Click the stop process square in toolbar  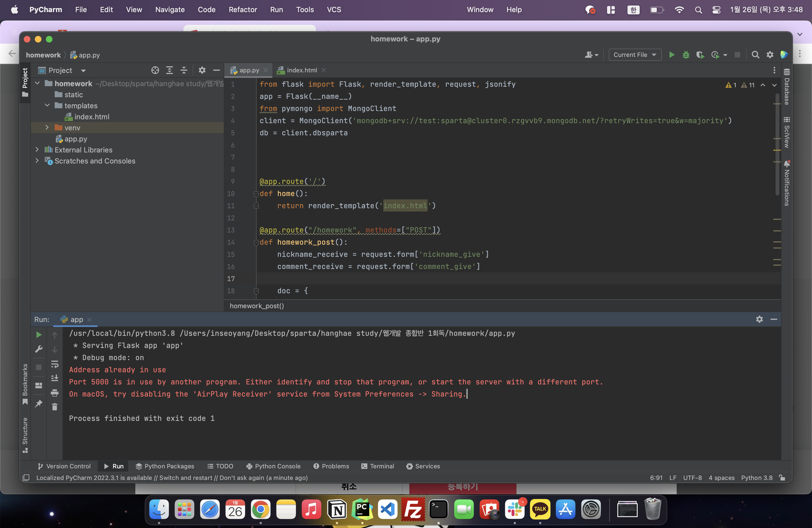point(737,55)
